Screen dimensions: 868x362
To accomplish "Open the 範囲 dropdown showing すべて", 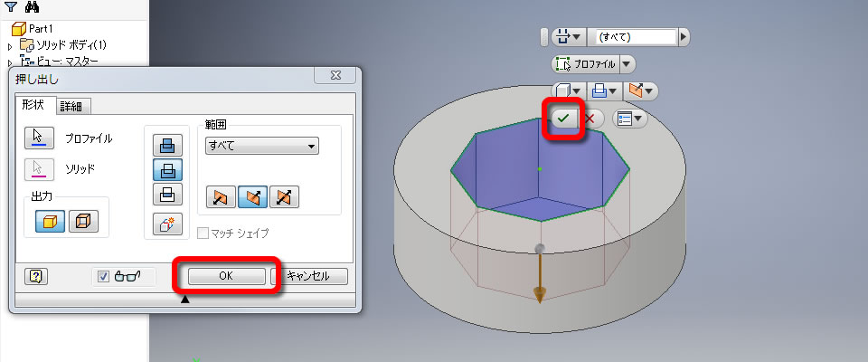I will (x=262, y=146).
